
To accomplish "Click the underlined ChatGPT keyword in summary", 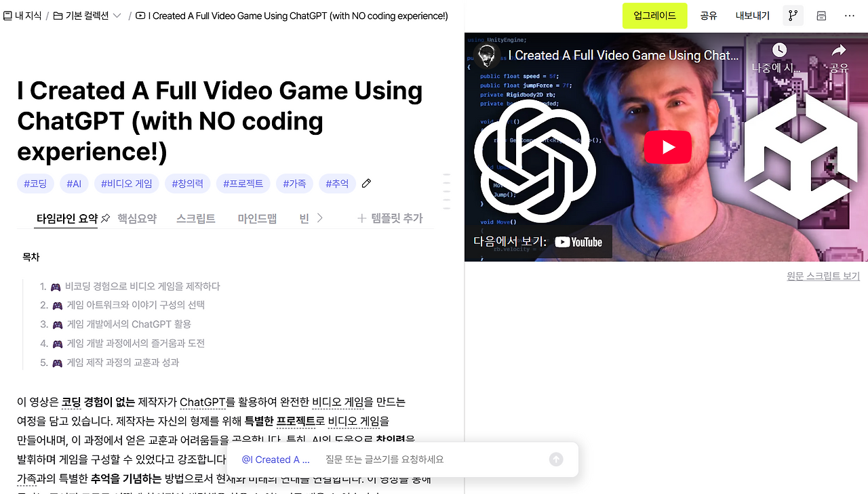I will coord(202,402).
